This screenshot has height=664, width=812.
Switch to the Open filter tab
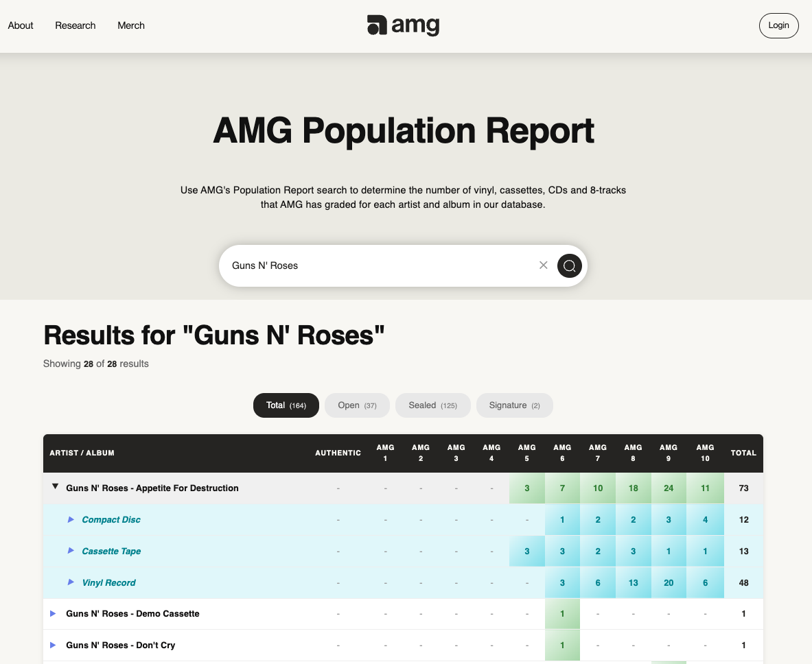[x=357, y=405]
